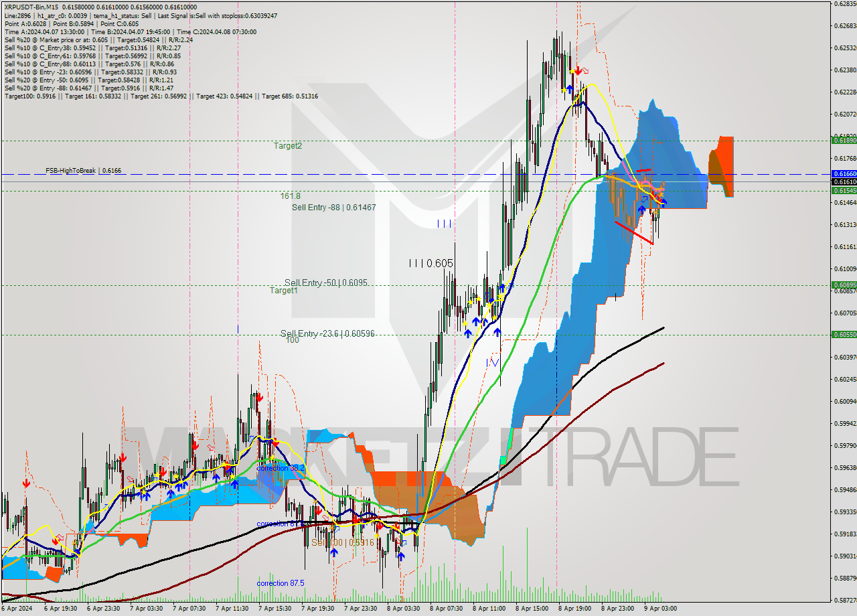The height and width of the screenshot is (616, 857).
Task: Click the 'I V' wave marker
Action: [x=493, y=362]
